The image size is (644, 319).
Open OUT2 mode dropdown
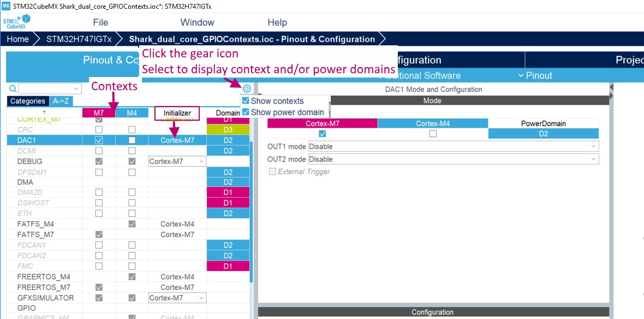tap(454, 159)
